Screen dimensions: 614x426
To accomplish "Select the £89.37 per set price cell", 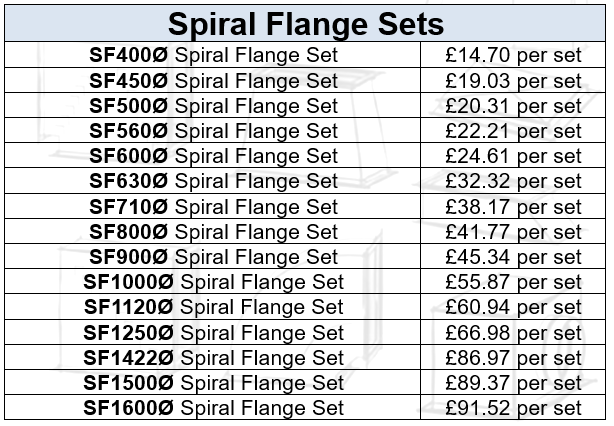I will click(513, 383).
